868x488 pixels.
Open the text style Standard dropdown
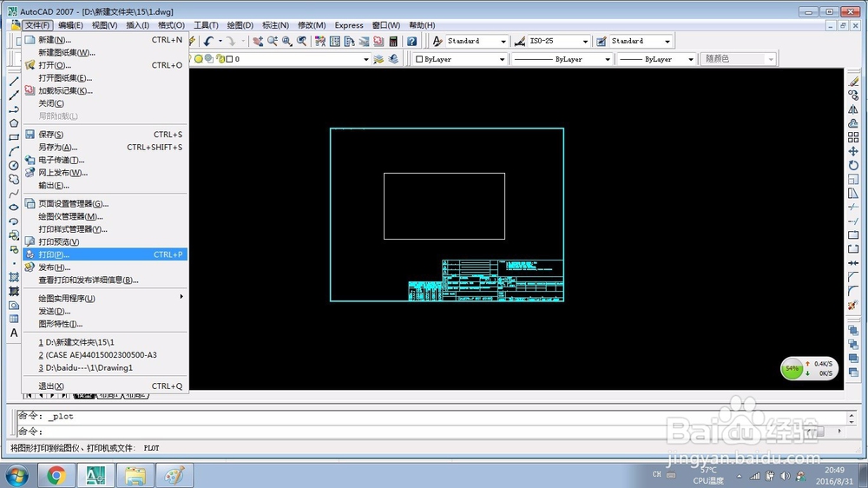(x=503, y=41)
